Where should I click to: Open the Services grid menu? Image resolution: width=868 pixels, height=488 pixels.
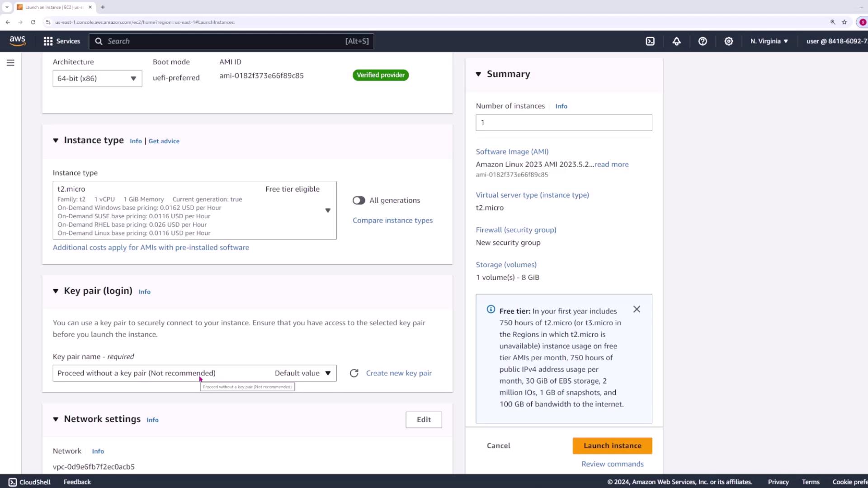click(x=61, y=41)
